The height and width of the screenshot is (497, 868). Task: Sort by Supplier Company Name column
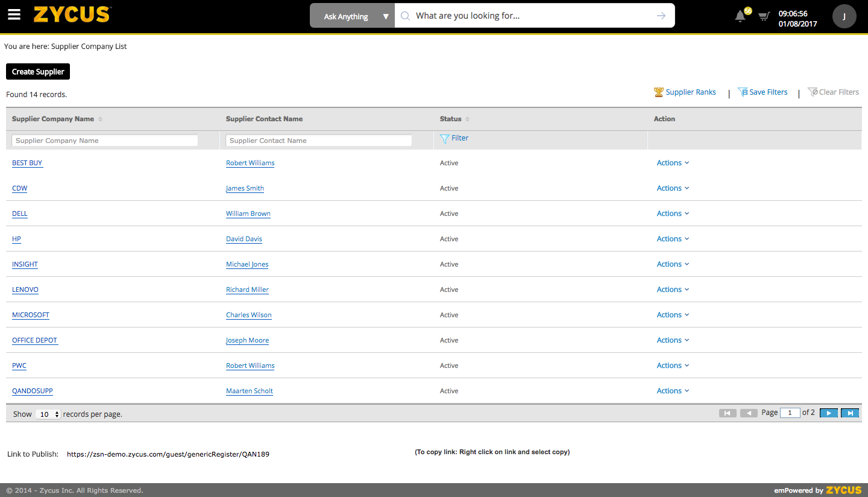[100, 119]
